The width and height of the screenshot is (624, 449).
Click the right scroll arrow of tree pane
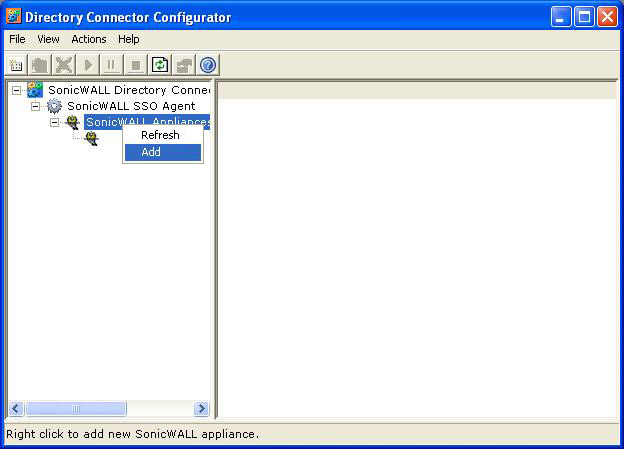tap(201, 408)
